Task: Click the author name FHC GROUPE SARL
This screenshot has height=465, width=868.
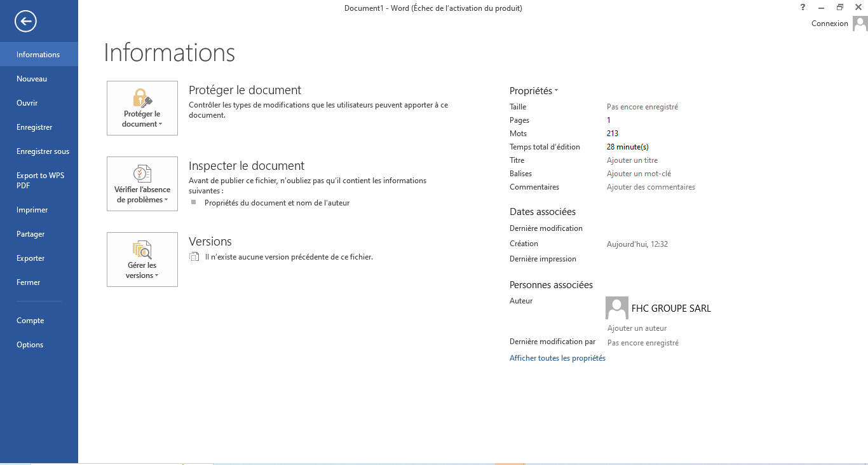Action: coord(671,309)
